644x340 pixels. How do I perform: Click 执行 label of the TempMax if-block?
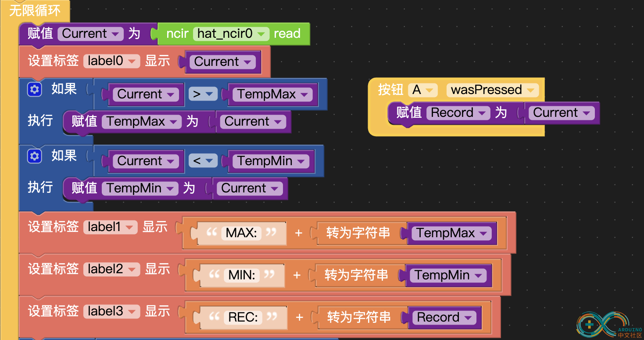click(40, 121)
